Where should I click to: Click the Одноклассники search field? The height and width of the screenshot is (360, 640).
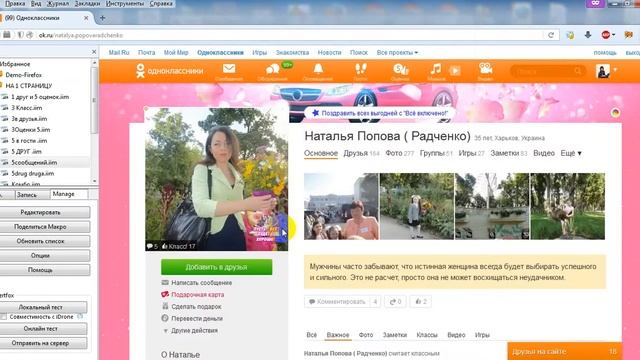click(547, 71)
